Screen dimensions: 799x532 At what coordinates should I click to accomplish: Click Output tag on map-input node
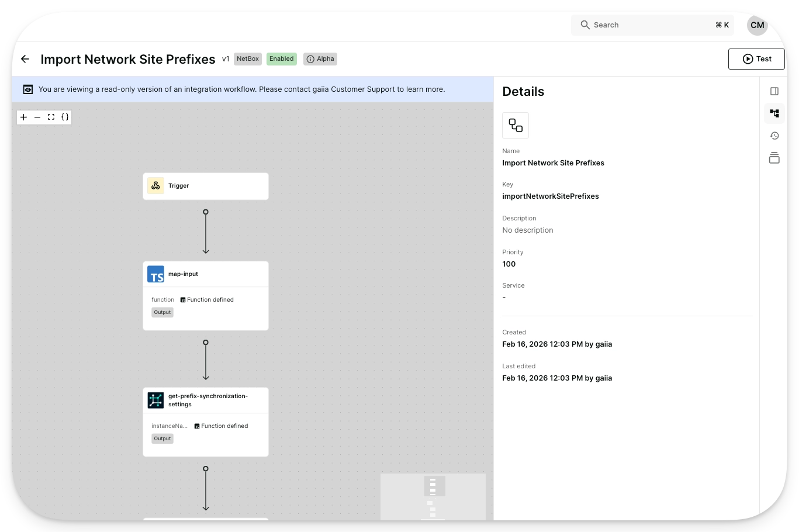tap(162, 312)
